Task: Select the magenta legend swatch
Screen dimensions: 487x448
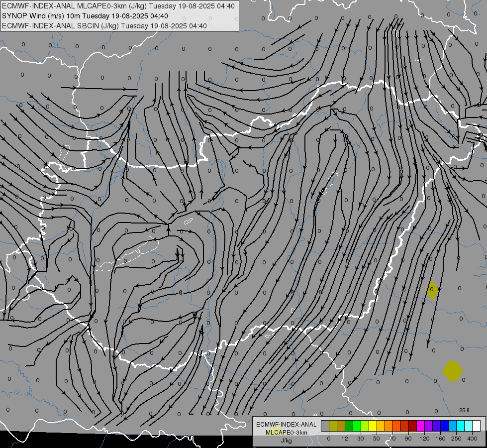Action: click(420, 426)
